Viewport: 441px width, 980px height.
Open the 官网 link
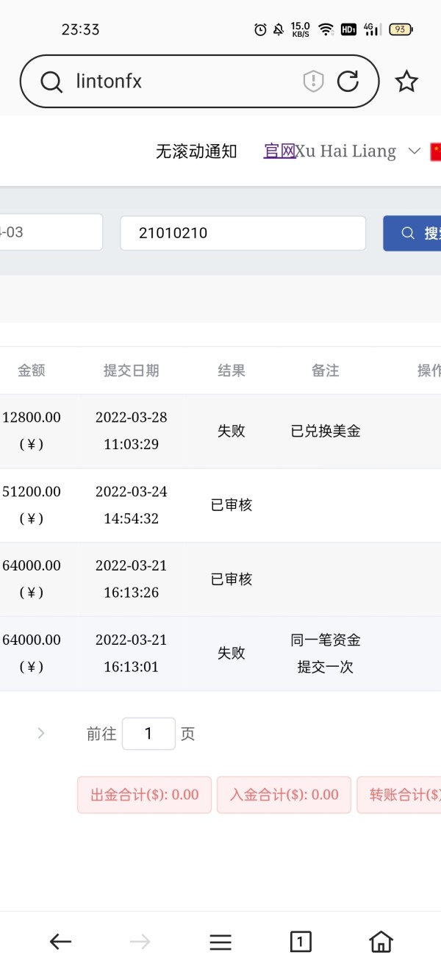[x=279, y=151]
